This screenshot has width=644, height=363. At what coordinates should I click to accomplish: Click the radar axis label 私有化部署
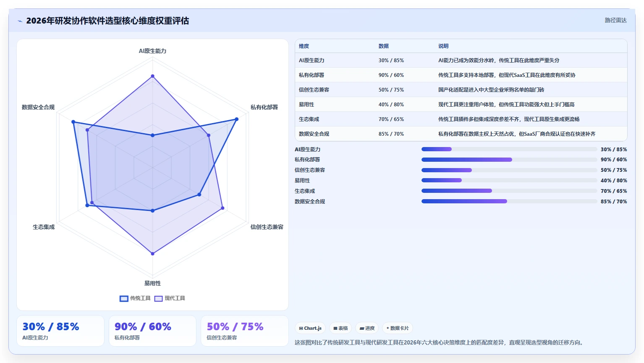coord(264,107)
